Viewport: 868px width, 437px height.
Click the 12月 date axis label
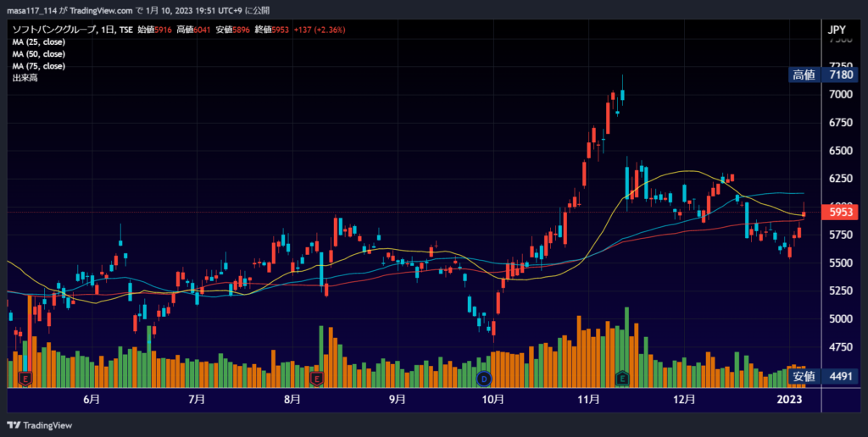[x=684, y=399]
